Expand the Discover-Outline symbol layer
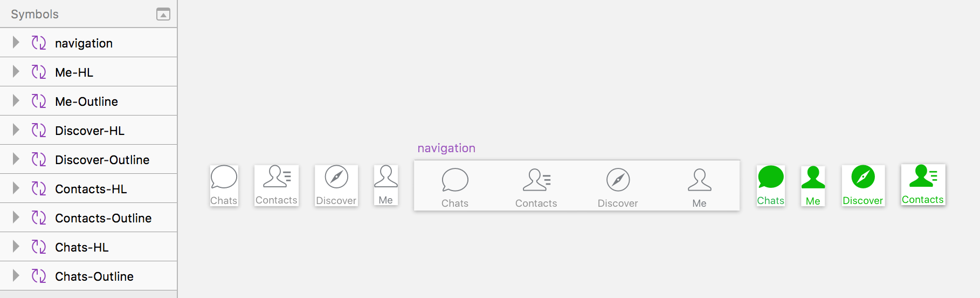This screenshot has width=980, height=298. pyautogui.click(x=16, y=159)
